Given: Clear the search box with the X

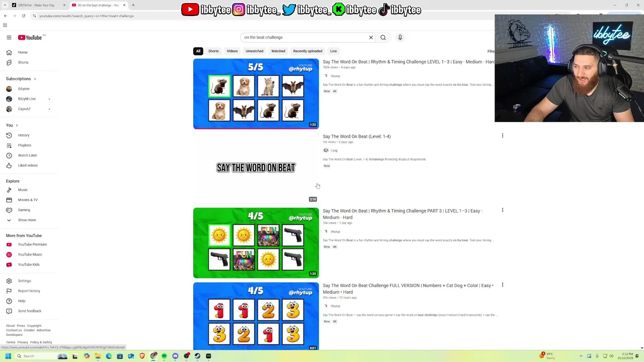Looking at the screenshot, I should tap(371, 37).
